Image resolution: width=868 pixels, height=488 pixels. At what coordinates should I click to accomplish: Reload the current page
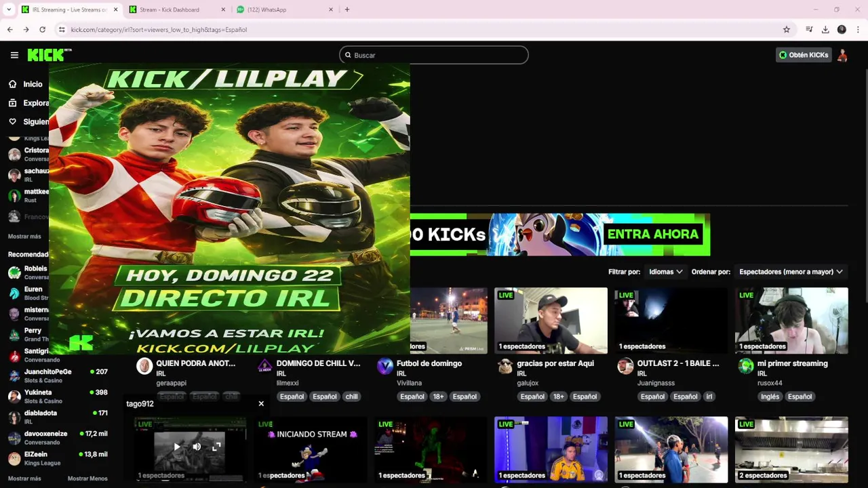pos(42,30)
